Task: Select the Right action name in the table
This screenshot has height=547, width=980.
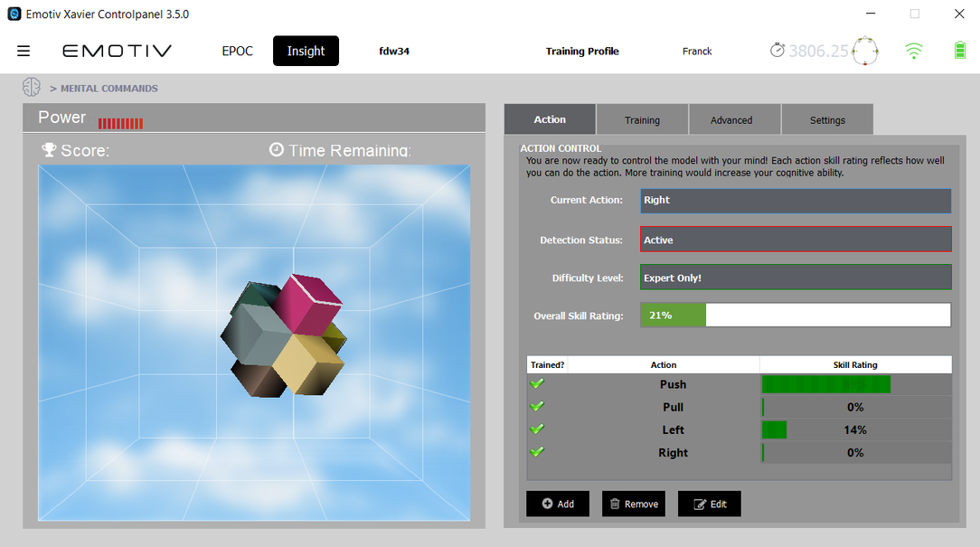Action: click(x=673, y=453)
